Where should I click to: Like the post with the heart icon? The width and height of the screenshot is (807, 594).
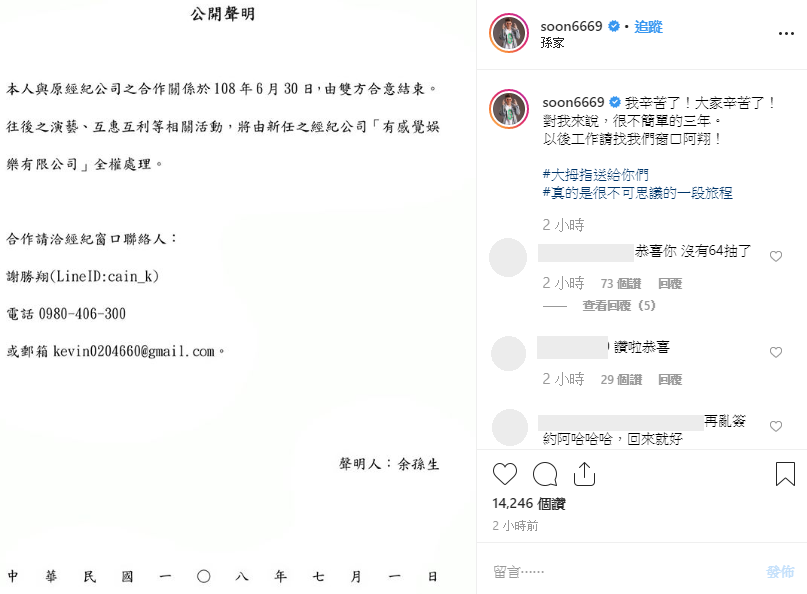(504, 474)
